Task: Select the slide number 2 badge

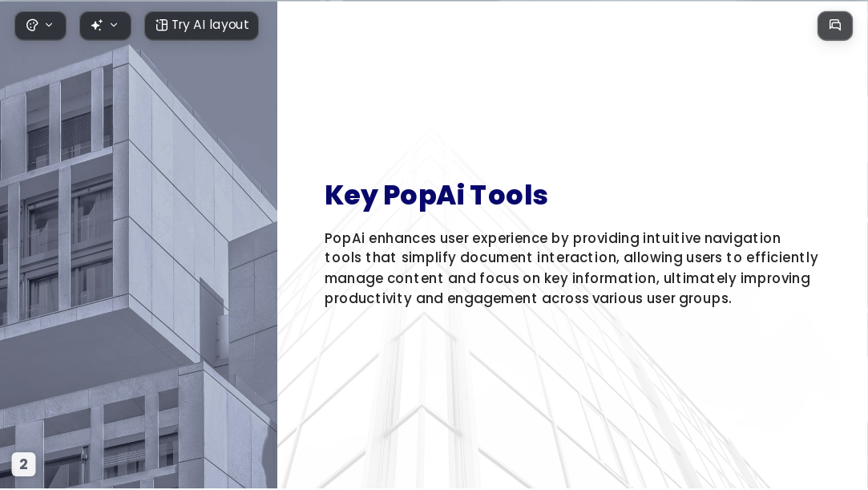Action: [23, 464]
